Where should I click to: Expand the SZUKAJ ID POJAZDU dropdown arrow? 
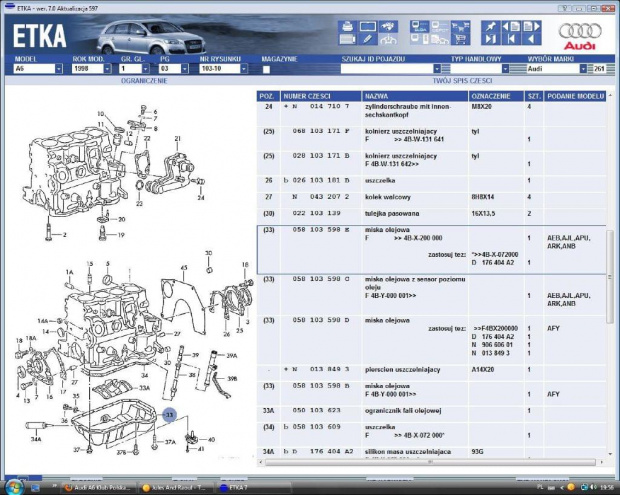click(437, 69)
